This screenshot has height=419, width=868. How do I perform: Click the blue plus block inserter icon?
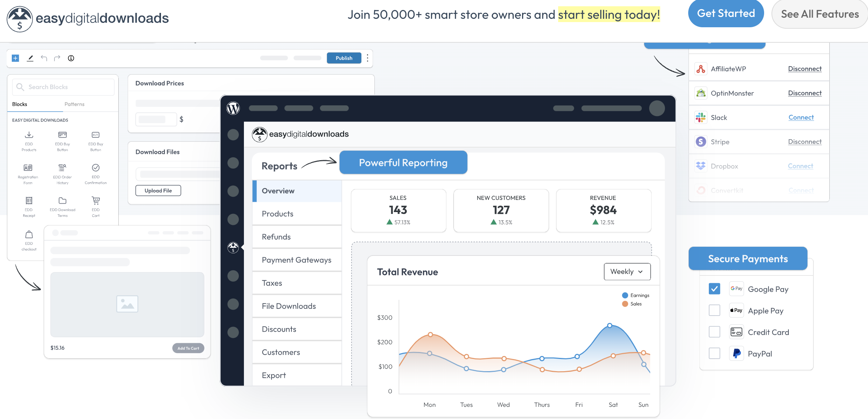15,58
